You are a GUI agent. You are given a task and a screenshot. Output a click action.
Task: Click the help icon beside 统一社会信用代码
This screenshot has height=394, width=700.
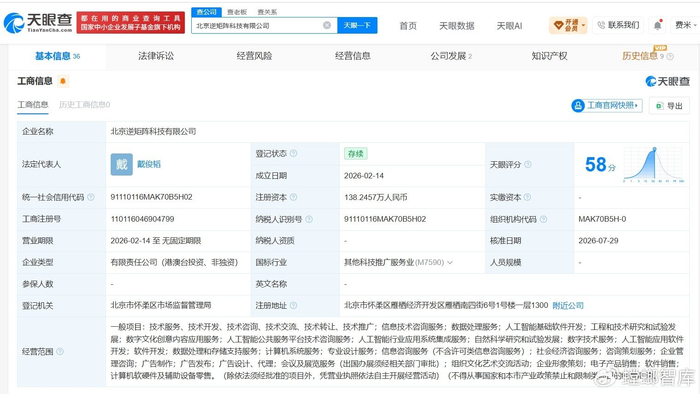[91, 197]
